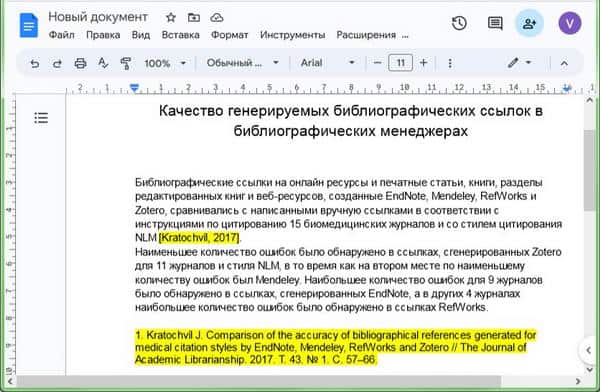Screen dimensions: 600x392
Task: Show the document outline icon
Action: tap(41, 118)
